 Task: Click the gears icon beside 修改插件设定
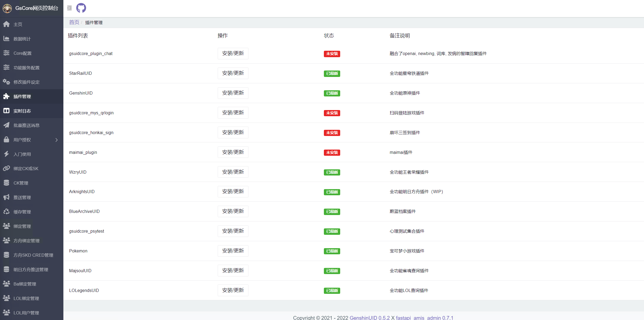tap(6, 82)
